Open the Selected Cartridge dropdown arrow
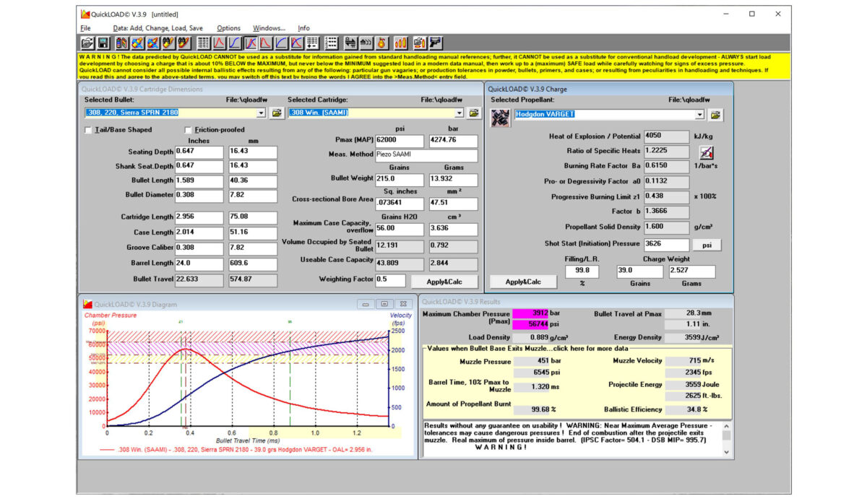This screenshot has width=867, height=504. [x=459, y=113]
